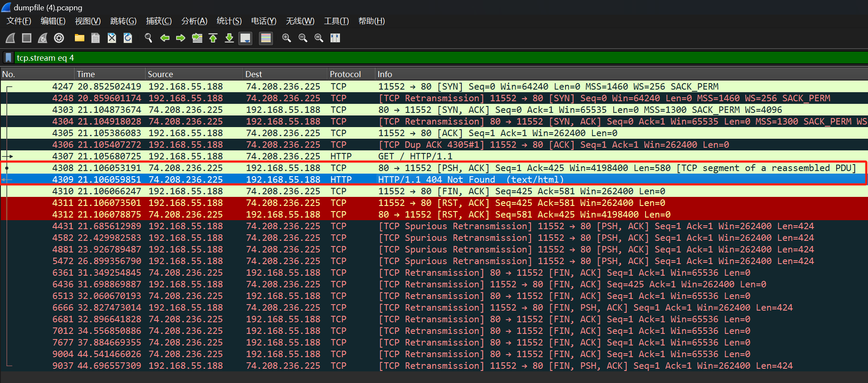Image resolution: width=868 pixels, height=383 pixels.
Task: Open the 分析(A) menu
Action: [194, 21]
